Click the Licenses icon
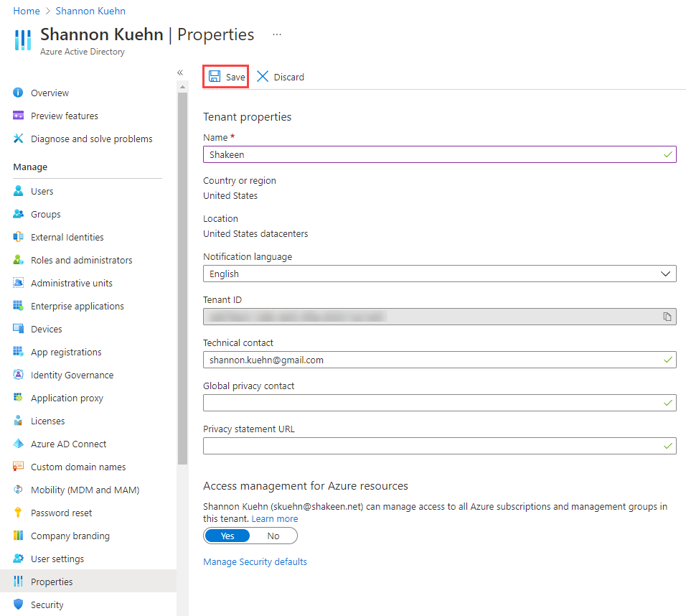This screenshot has width=686, height=616. (18, 421)
